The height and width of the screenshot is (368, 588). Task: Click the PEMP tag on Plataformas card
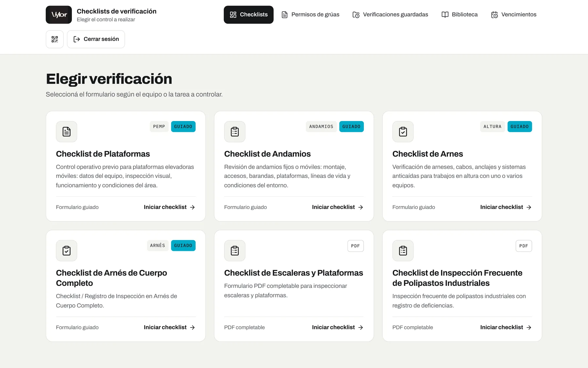pyautogui.click(x=159, y=127)
